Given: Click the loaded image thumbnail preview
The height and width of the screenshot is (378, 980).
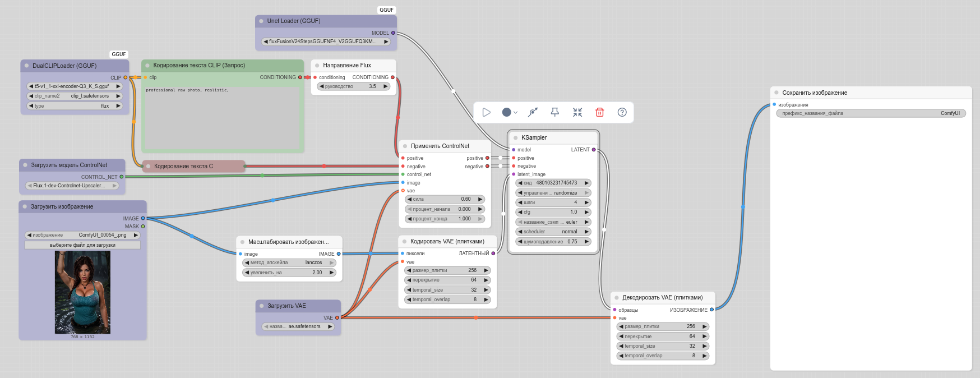Looking at the screenshot, I should click(82, 292).
